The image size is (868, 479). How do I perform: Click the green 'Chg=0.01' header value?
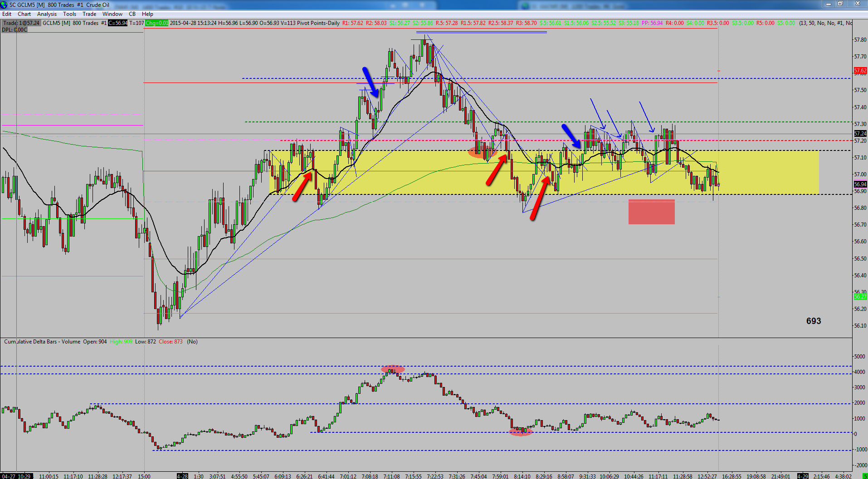click(157, 23)
